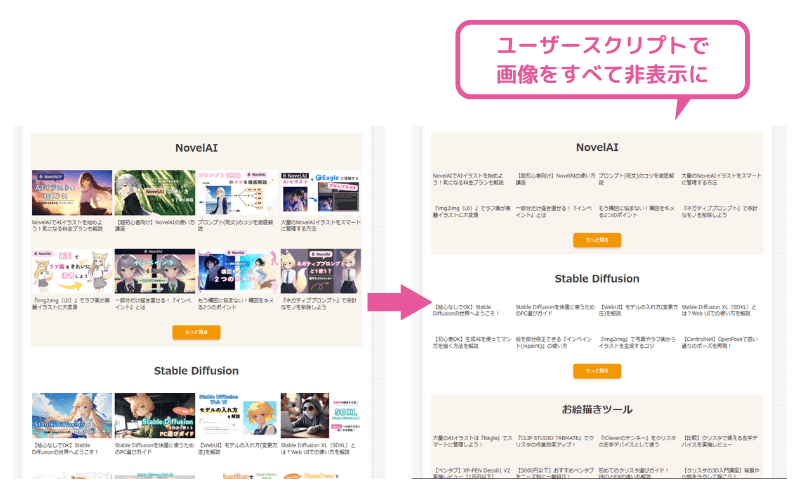
Task: Open the 'ネガティブプロンプト どう使う？' thumbnail
Action: 321,271
